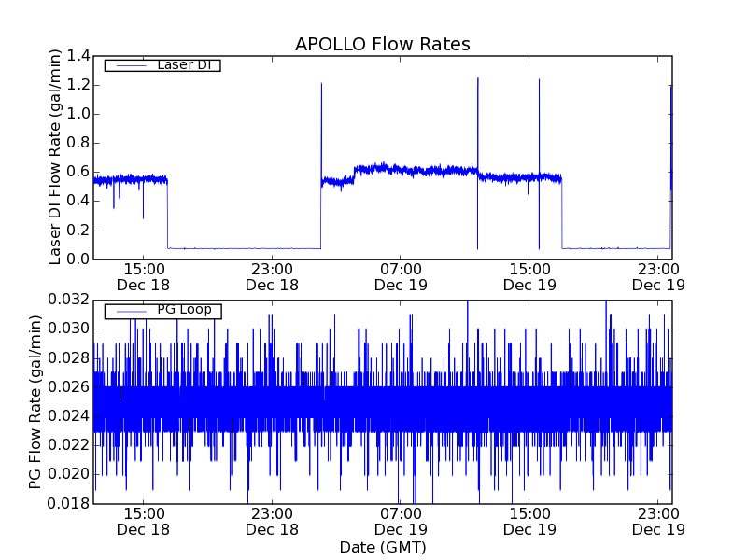Click the APOLLO Flow Rates chart title
The image size is (747, 560).
(382, 45)
